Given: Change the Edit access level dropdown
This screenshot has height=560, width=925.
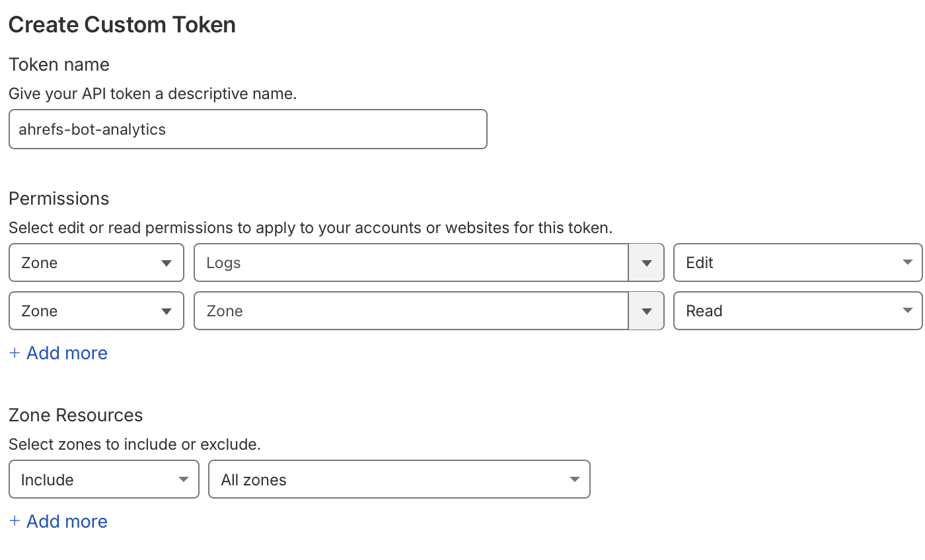Looking at the screenshot, I should (x=797, y=262).
